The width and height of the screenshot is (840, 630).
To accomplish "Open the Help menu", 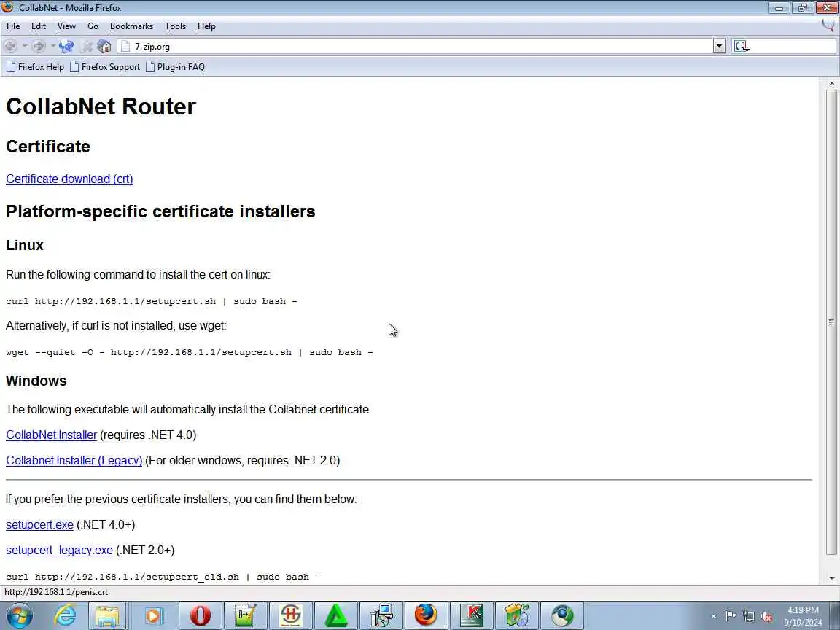I will (206, 26).
